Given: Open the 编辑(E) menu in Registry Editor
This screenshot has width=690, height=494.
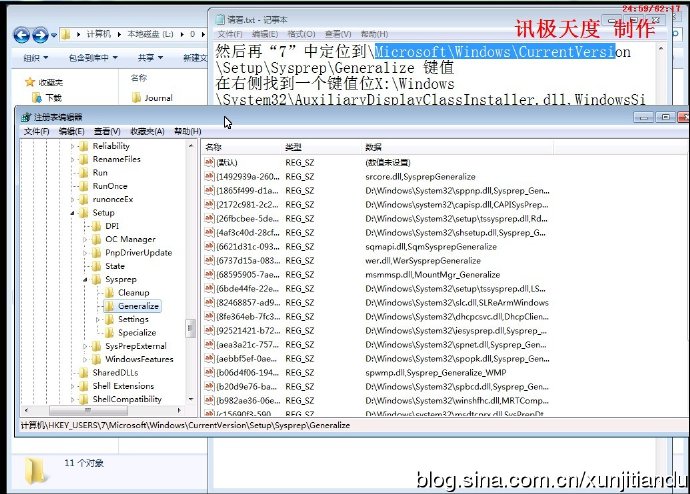Looking at the screenshot, I should click(x=71, y=131).
